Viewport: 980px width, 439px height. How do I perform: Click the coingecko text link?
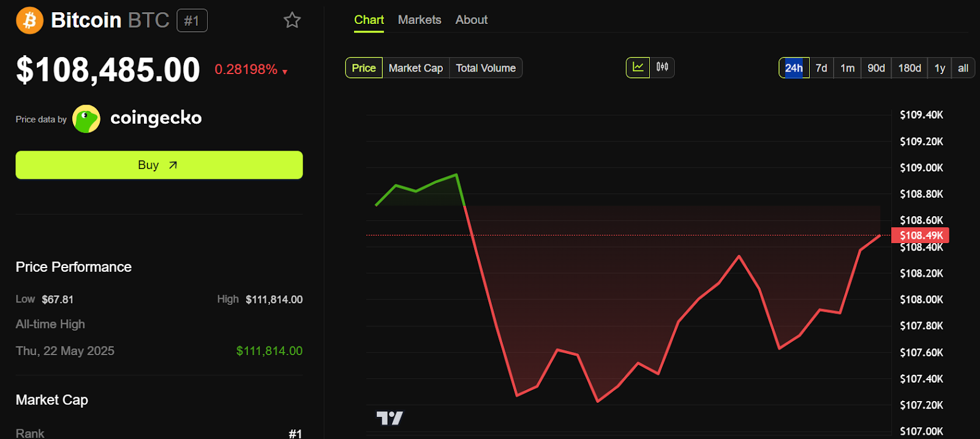pyautogui.click(x=156, y=118)
